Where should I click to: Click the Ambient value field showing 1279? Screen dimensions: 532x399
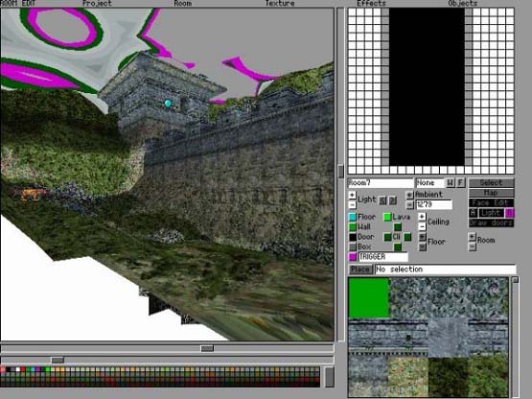[x=434, y=204]
